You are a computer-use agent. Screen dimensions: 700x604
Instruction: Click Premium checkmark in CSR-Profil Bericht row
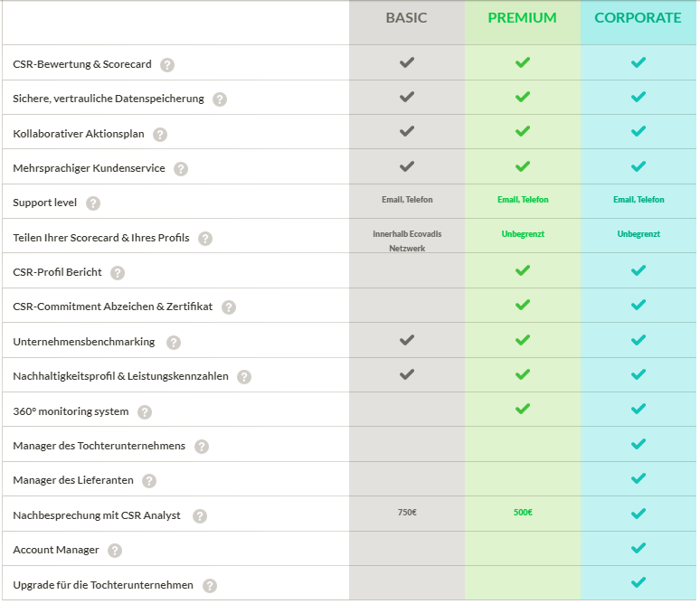[522, 270]
